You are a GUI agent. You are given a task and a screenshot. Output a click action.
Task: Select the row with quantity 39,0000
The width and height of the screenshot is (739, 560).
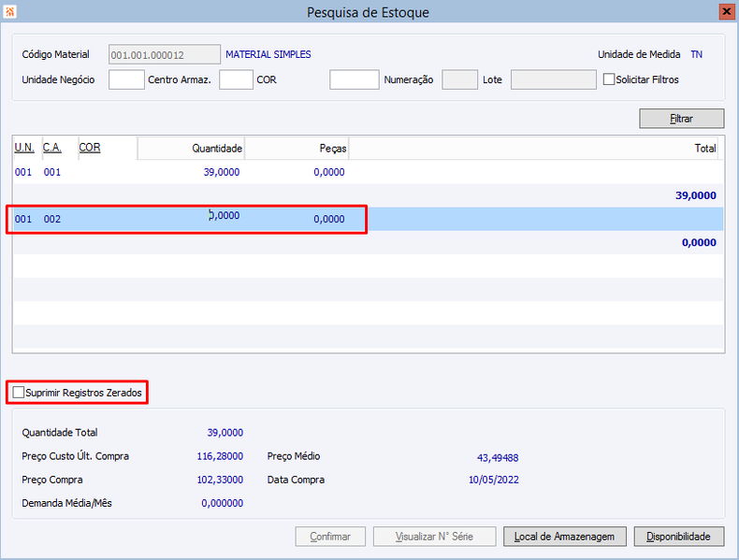(x=369, y=172)
